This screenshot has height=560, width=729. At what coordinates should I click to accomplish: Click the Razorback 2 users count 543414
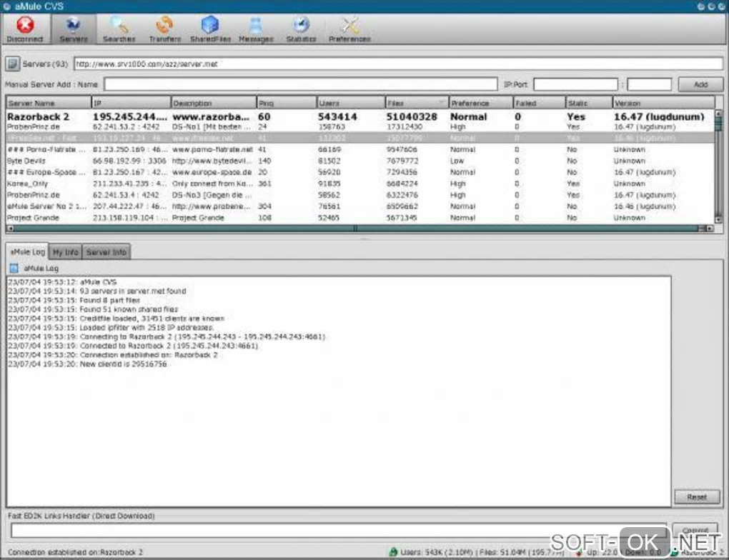point(337,116)
